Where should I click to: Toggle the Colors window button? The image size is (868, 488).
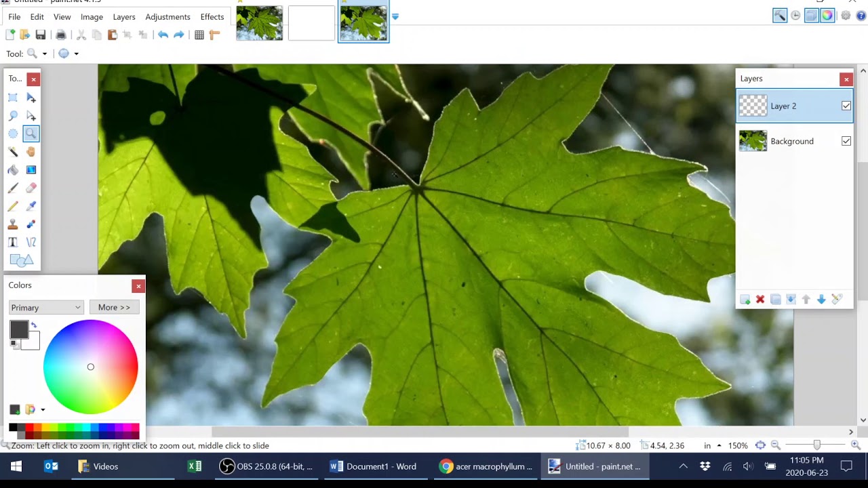click(x=827, y=16)
